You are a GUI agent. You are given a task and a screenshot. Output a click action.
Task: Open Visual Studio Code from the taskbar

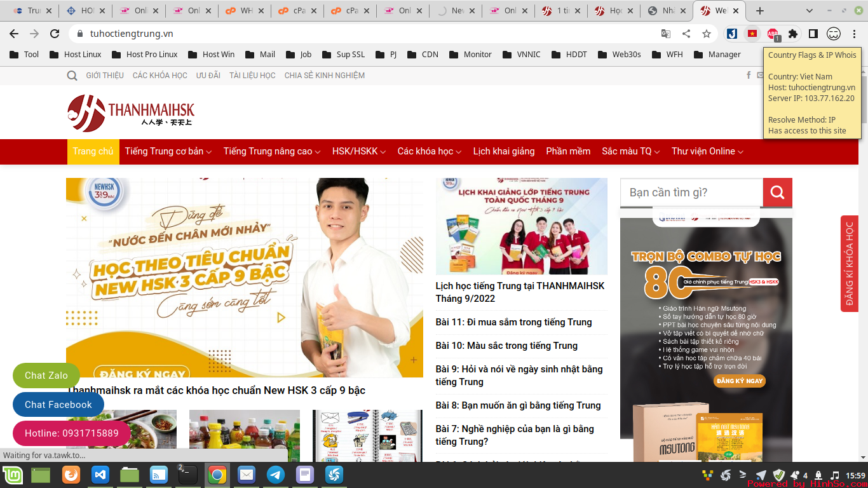click(100, 475)
